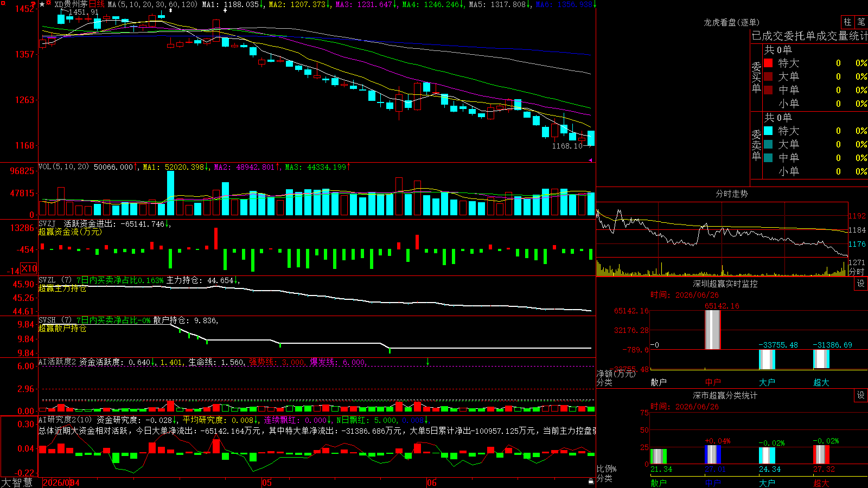The width and height of the screenshot is (868, 488).
Task: Click the 超大 bar labeled -31386.69
Action: [x=821, y=359]
